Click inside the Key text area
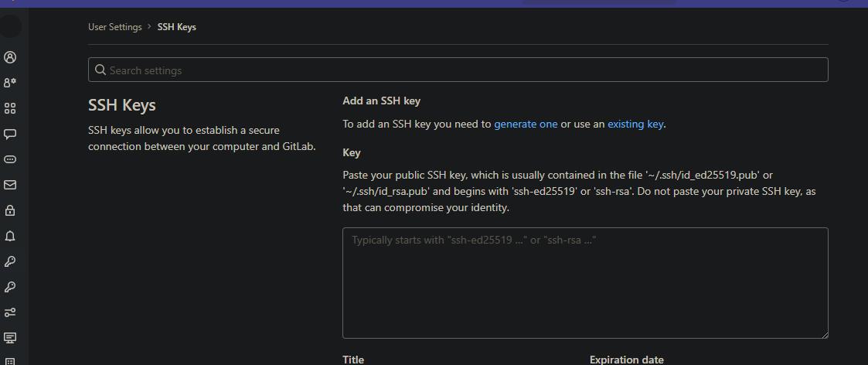Screen dimensions: 868x365 coord(585,283)
